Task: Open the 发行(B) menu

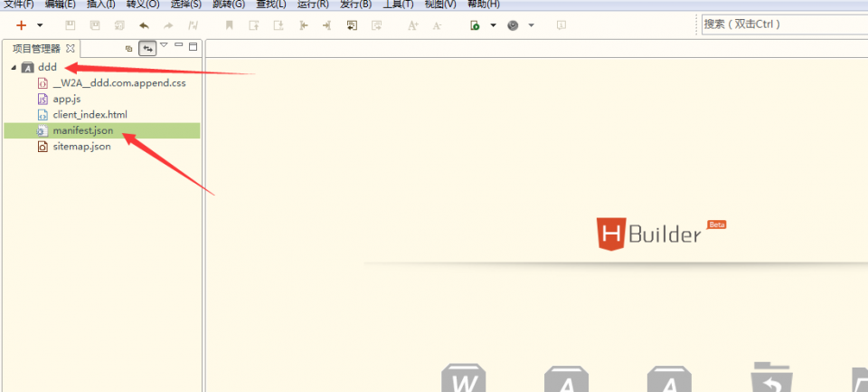Action: [x=355, y=5]
